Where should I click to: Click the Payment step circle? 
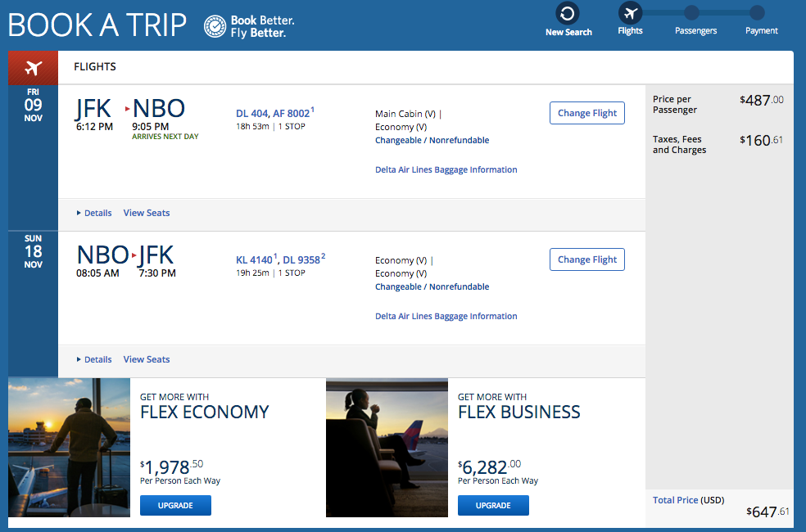click(757, 13)
